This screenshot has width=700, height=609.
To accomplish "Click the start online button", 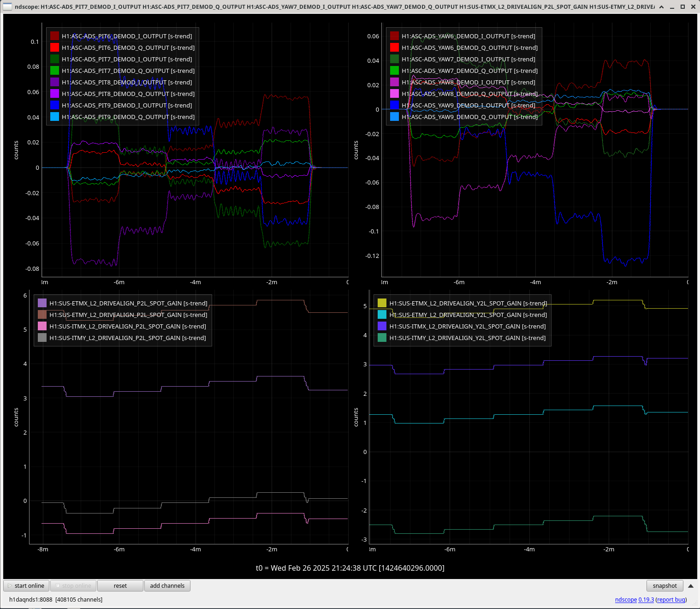I will (26, 585).
